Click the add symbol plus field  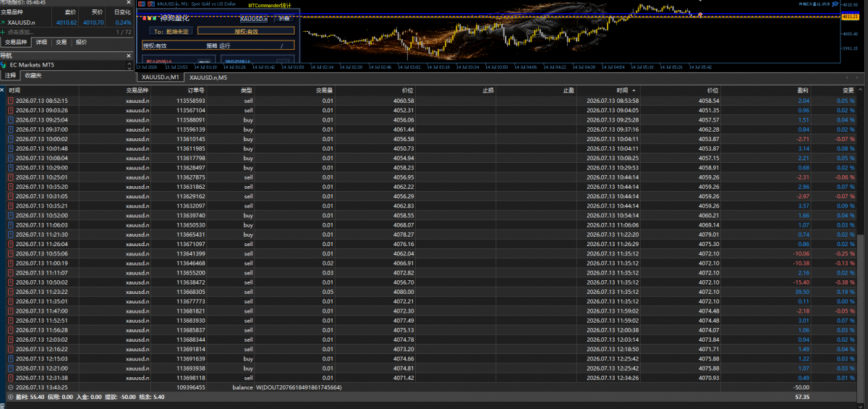(x=66, y=32)
